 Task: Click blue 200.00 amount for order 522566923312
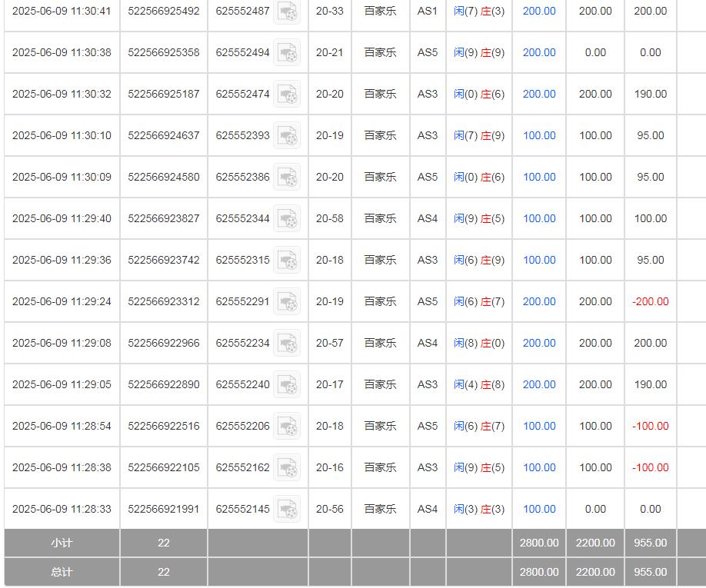pyautogui.click(x=539, y=302)
